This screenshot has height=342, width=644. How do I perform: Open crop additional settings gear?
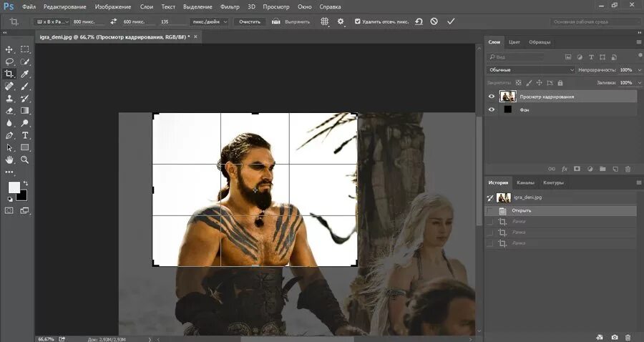pyautogui.click(x=341, y=21)
